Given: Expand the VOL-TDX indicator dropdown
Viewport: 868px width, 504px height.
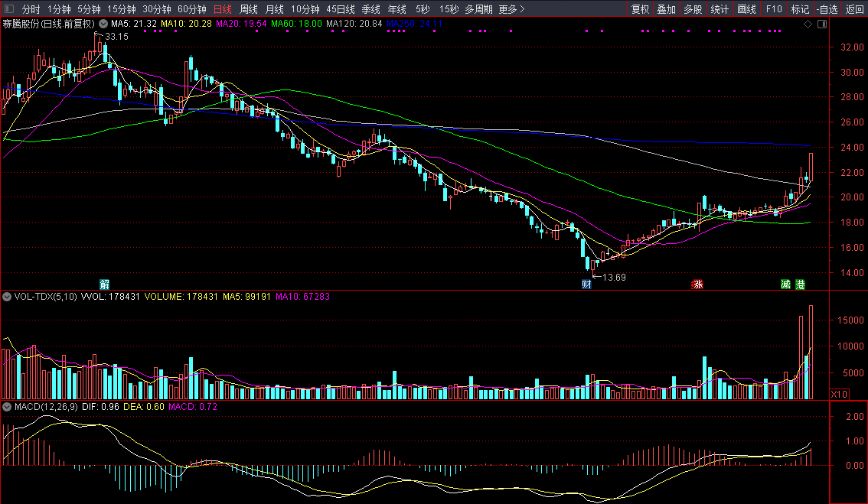Looking at the screenshot, I should pyautogui.click(x=7, y=297).
